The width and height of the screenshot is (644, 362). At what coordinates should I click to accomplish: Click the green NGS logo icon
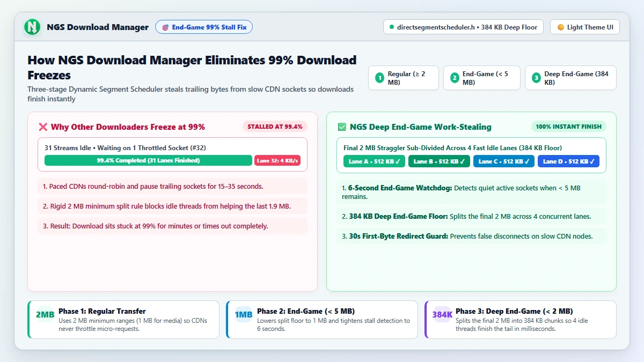click(x=33, y=27)
